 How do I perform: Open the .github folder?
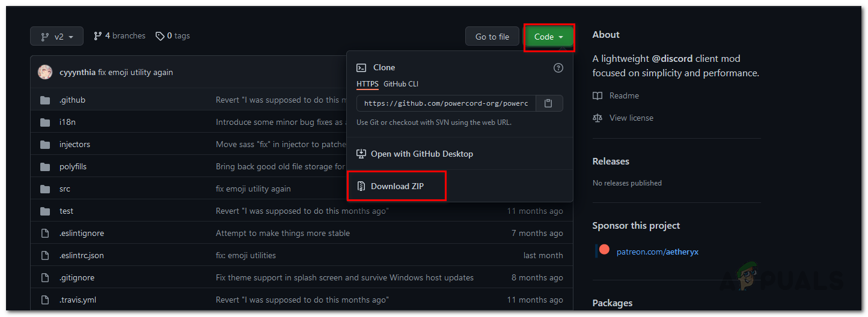72,100
